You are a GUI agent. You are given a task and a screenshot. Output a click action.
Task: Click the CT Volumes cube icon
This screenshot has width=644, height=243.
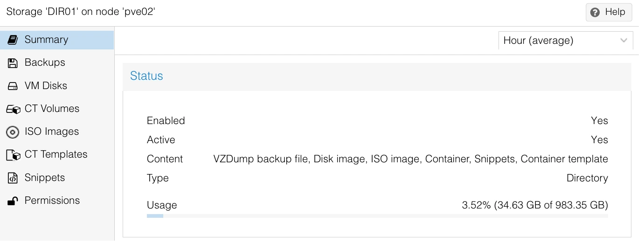pyautogui.click(x=13, y=109)
